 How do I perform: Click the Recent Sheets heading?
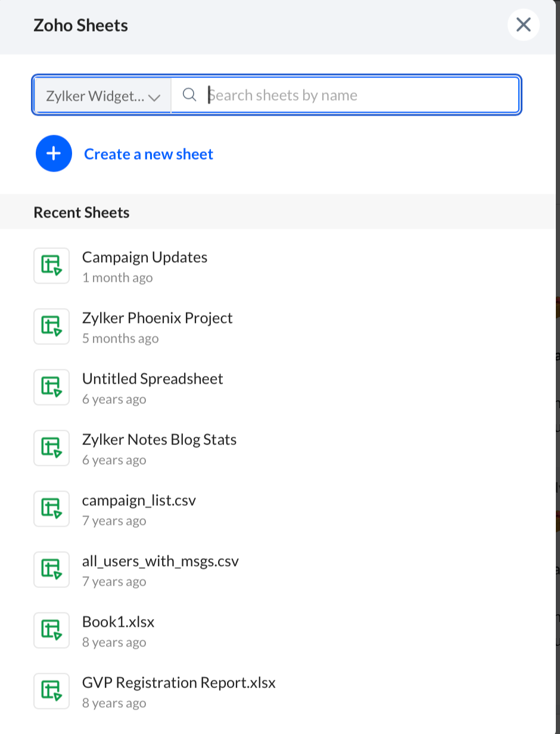82,213
